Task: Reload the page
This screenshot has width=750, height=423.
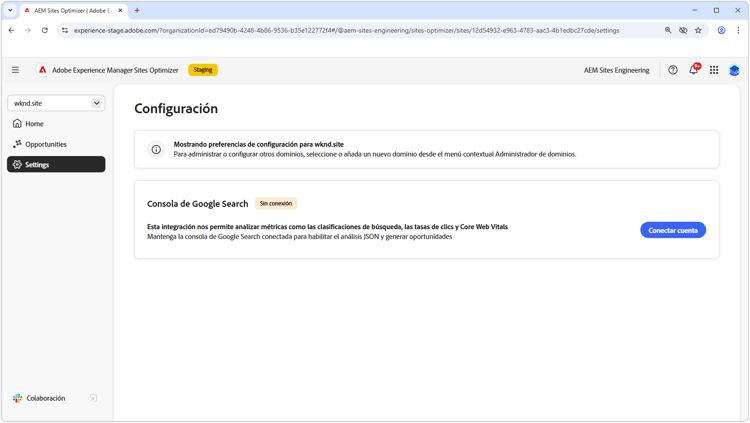Action: click(x=44, y=30)
